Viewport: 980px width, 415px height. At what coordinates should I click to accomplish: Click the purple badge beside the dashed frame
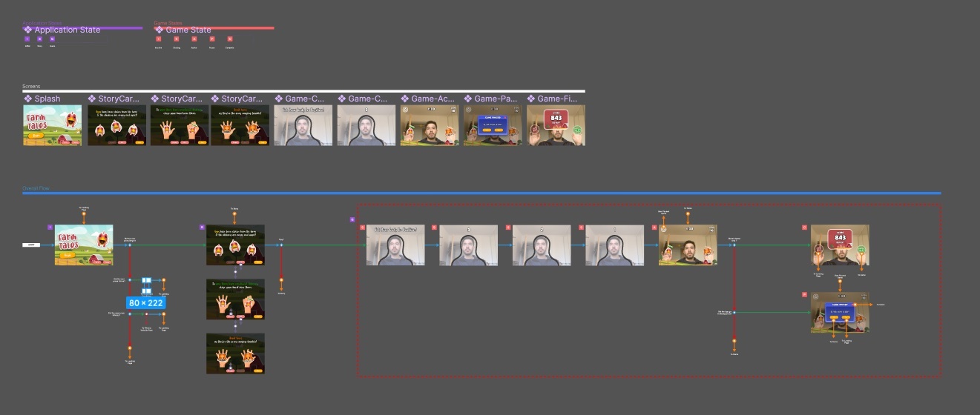coord(352,219)
